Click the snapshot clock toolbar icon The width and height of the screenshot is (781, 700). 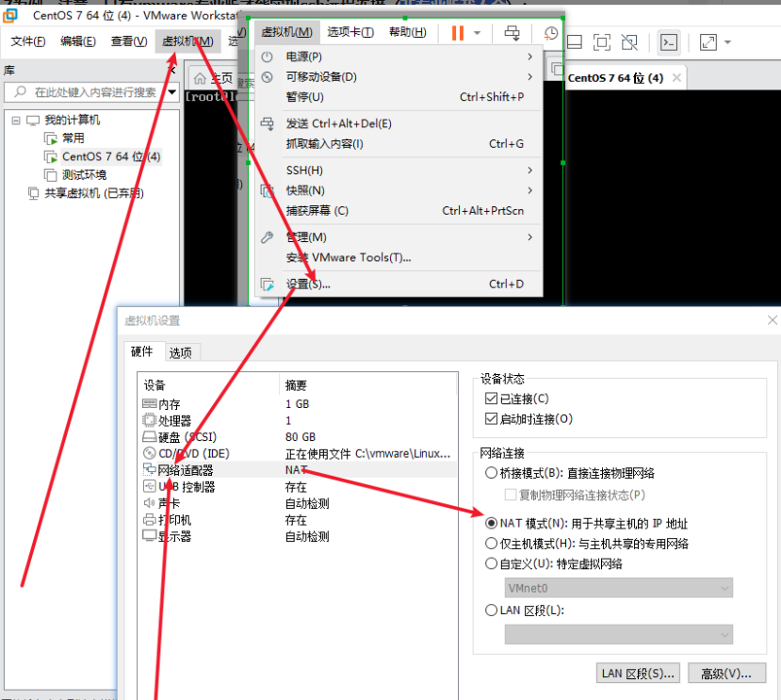click(x=551, y=33)
